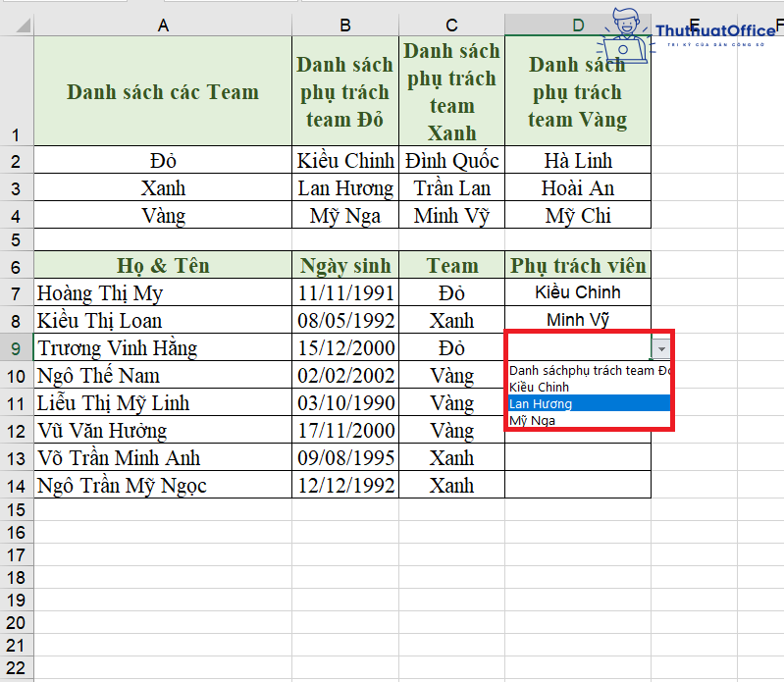Choose Mỹ Nga from the dropdown list
The width and height of the screenshot is (784, 682).
coord(589,420)
